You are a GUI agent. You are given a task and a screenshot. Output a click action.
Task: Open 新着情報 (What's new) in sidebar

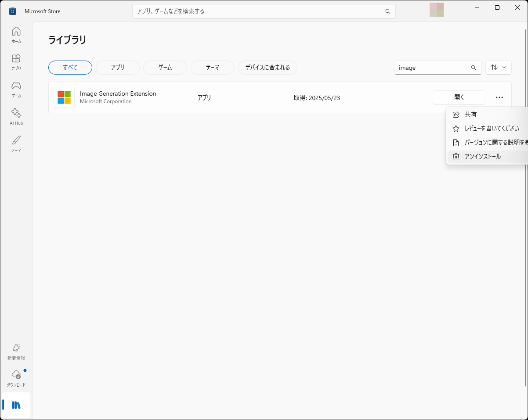coord(16,352)
